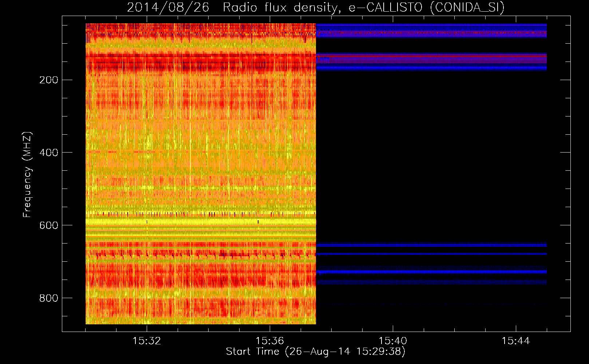Click the 400 frequency tick label

point(49,153)
